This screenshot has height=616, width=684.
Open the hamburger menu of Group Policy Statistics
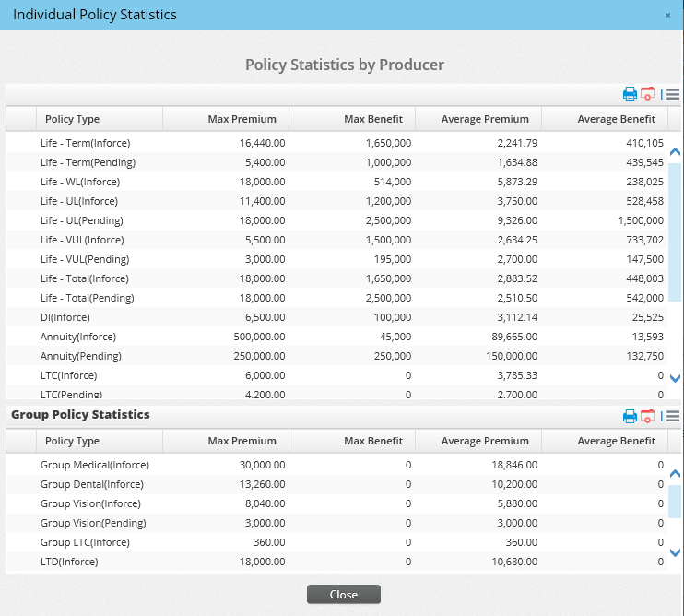point(673,416)
